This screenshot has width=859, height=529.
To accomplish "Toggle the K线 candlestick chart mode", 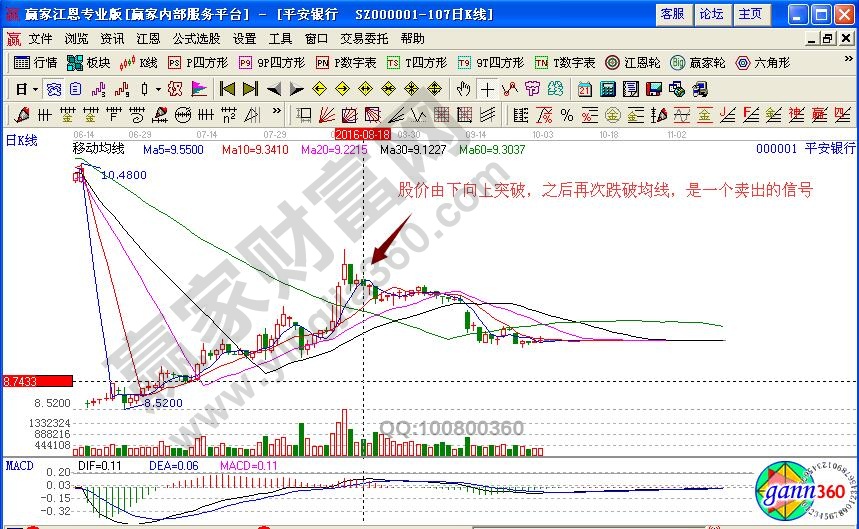I will pos(139,62).
